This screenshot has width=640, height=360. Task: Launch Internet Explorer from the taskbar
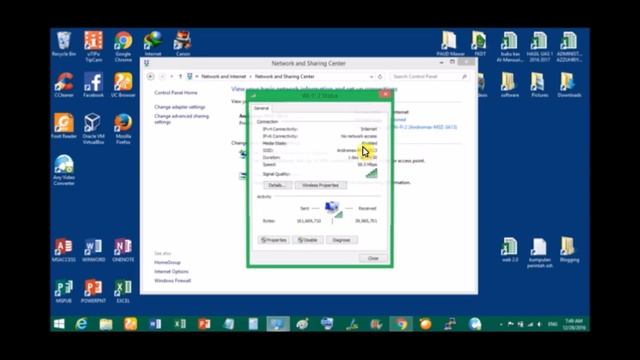pos(81,324)
